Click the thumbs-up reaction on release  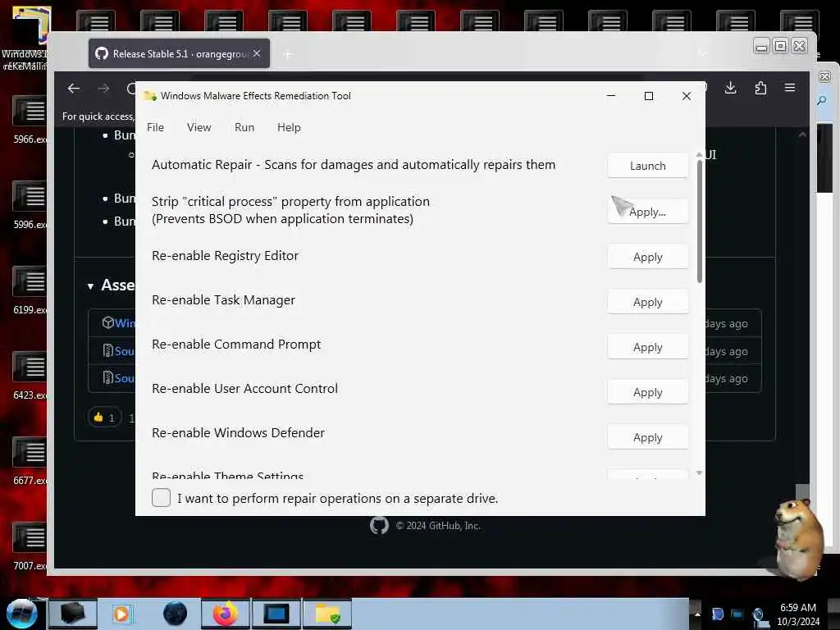[104, 418]
